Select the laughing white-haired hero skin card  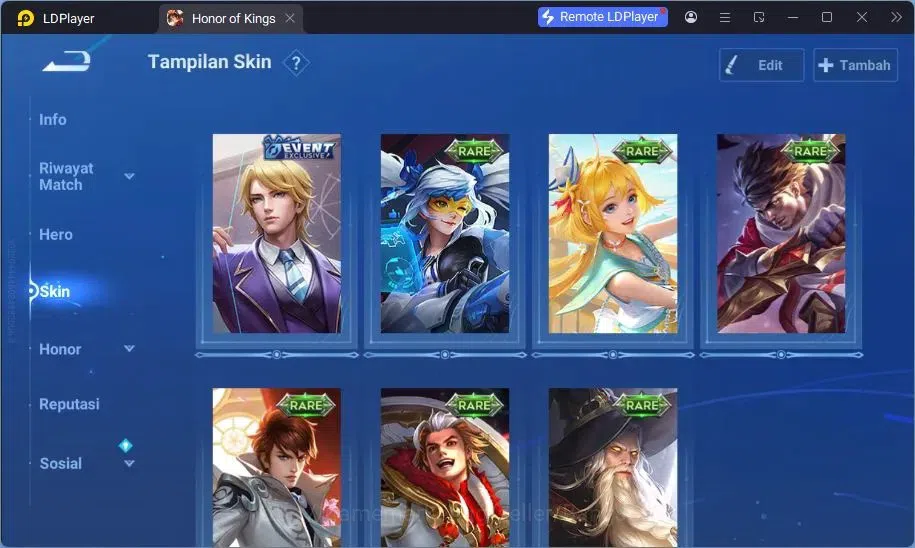(x=445, y=467)
